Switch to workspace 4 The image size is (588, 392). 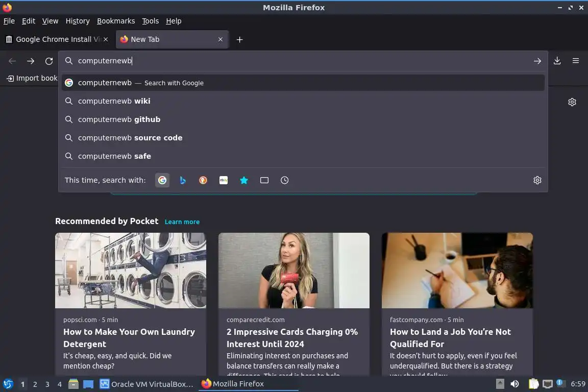point(60,384)
